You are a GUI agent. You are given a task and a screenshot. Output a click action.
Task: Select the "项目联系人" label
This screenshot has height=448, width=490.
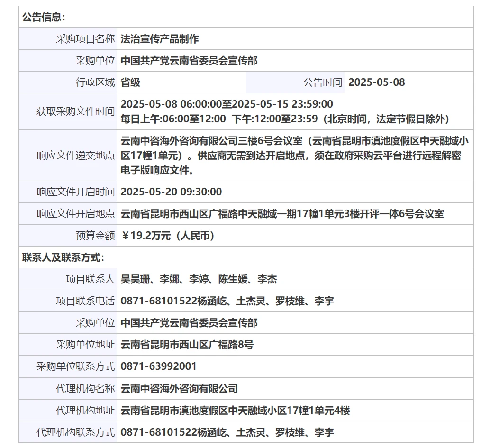click(x=91, y=279)
